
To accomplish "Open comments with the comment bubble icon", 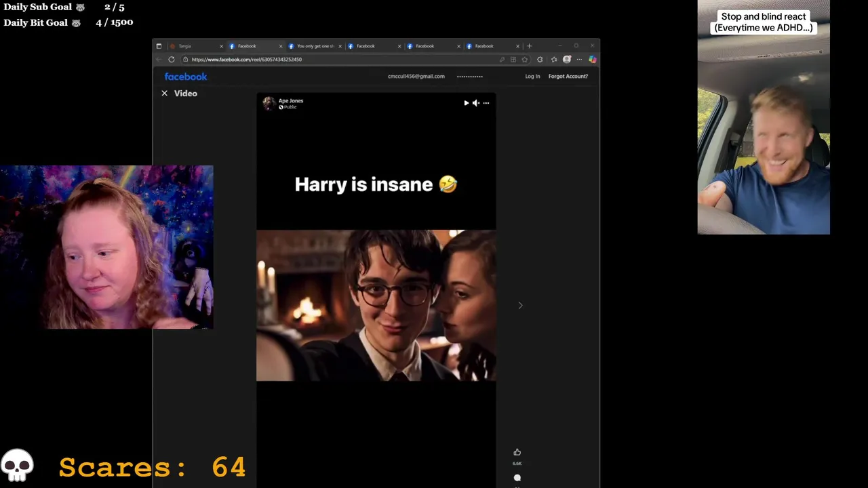I will click(x=517, y=478).
